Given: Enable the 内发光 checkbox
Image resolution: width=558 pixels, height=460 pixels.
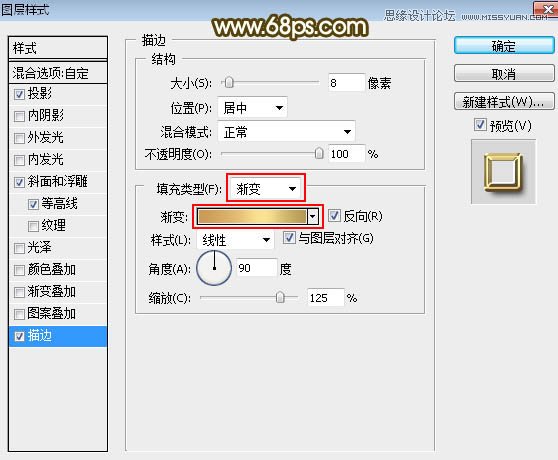Looking at the screenshot, I should click(x=19, y=160).
